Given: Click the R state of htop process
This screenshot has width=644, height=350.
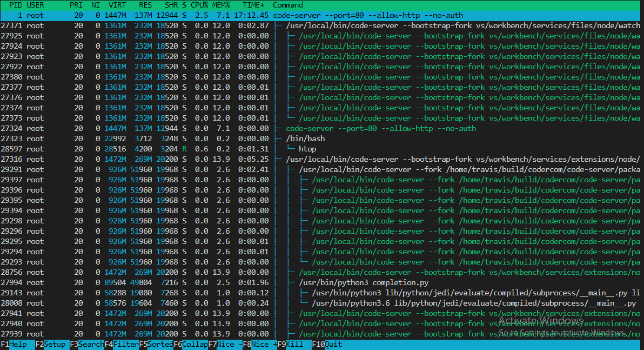Looking at the screenshot, I should point(184,149).
